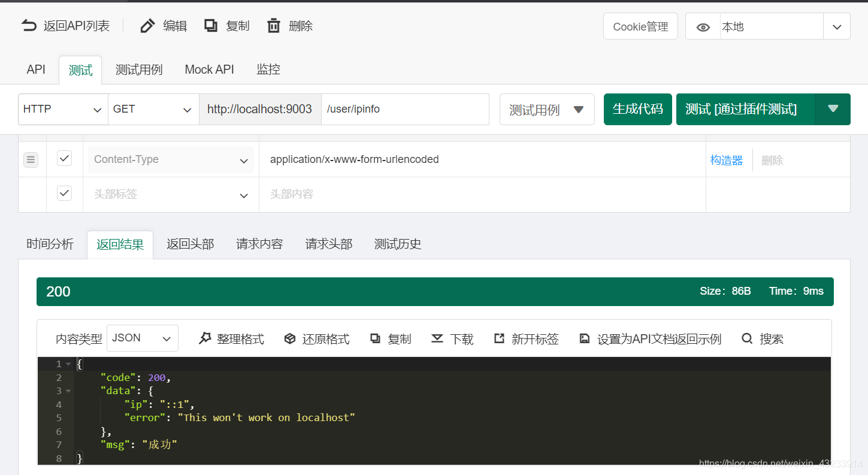868x475 pixels.
Task: Open the 本地 environment dropdown arrow
Action: tap(837, 27)
